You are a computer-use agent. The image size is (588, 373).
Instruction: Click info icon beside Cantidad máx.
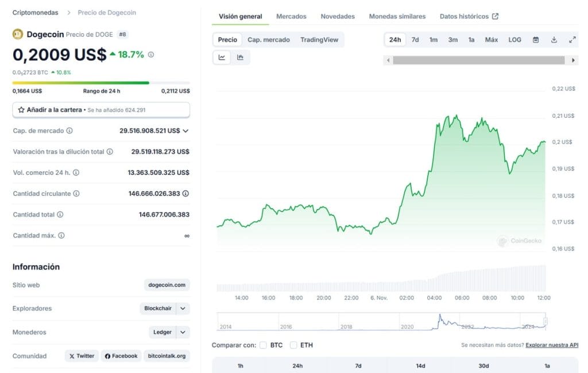pyautogui.click(x=61, y=236)
